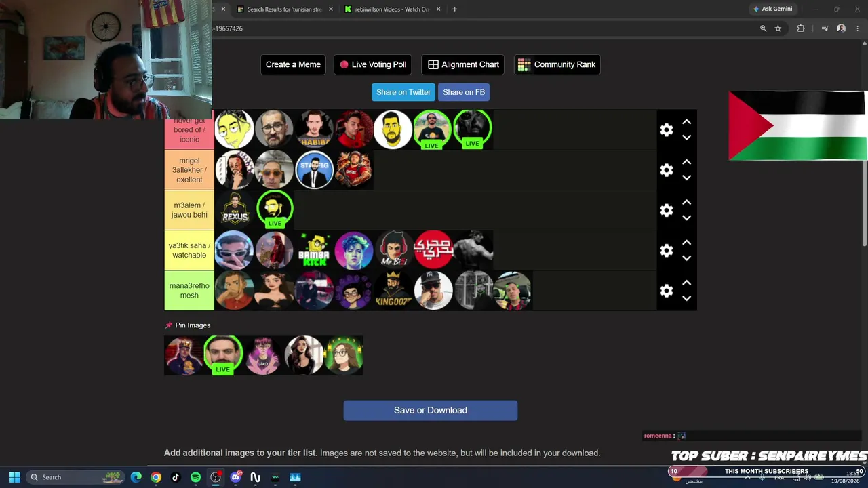Select the Mr.Bizi avatar in watchable tier
Viewport: 868px width, 488px height.
tap(393, 251)
